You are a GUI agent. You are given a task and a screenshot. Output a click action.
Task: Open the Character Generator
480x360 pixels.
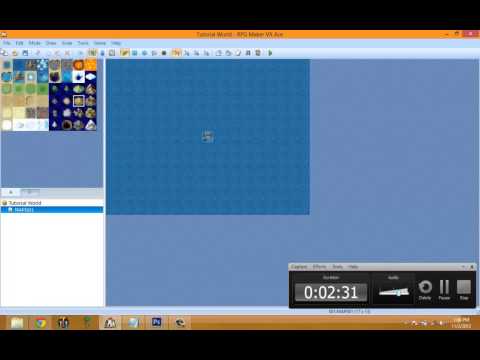pyautogui.click(x=258, y=53)
